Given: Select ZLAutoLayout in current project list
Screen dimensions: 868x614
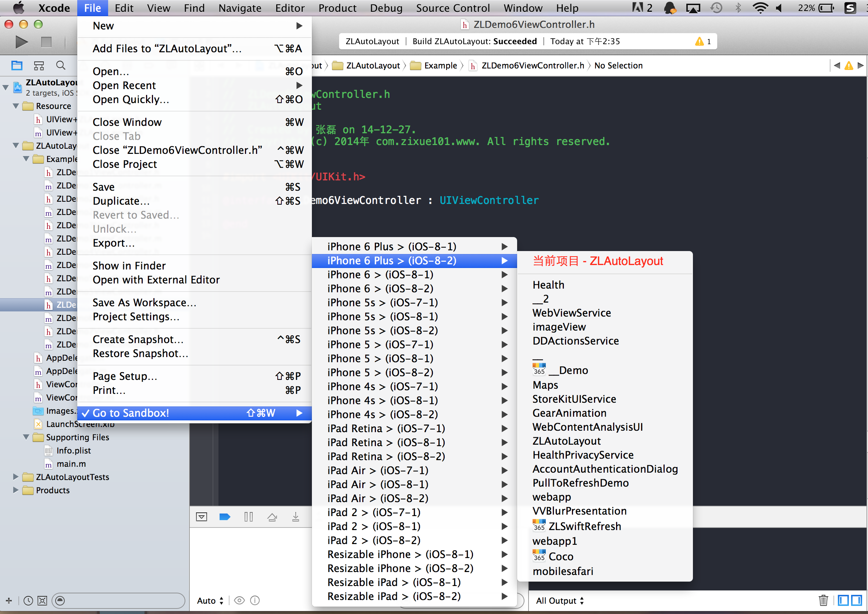Looking at the screenshot, I should coord(567,441).
